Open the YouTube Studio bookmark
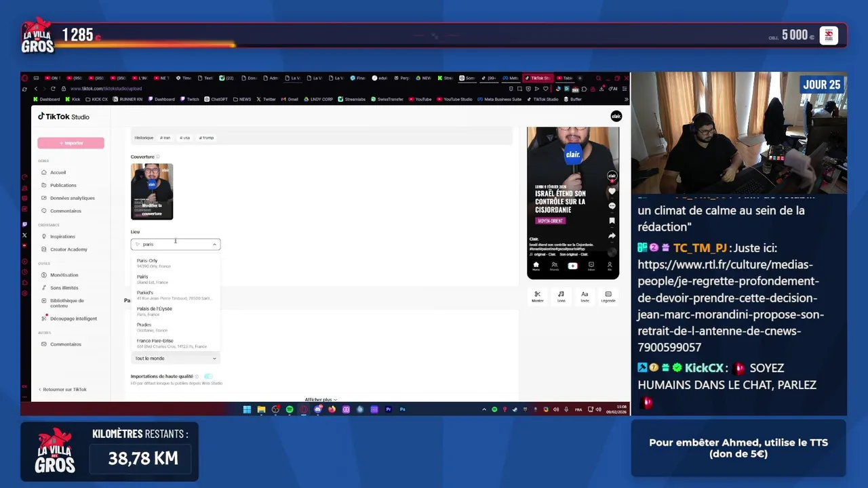The height and width of the screenshot is (488, 868). [x=454, y=99]
